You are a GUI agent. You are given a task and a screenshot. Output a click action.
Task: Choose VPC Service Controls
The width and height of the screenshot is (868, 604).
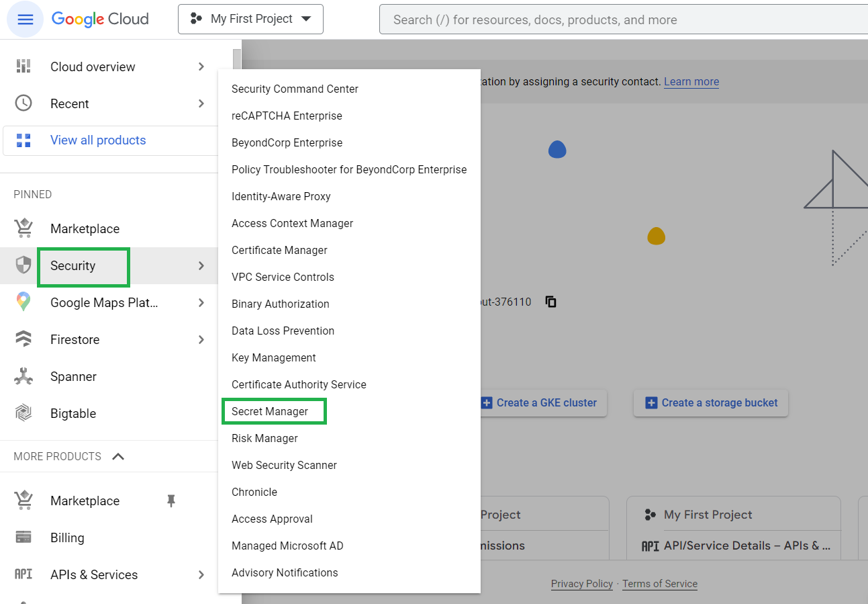pyautogui.click(x=283, y=277)
